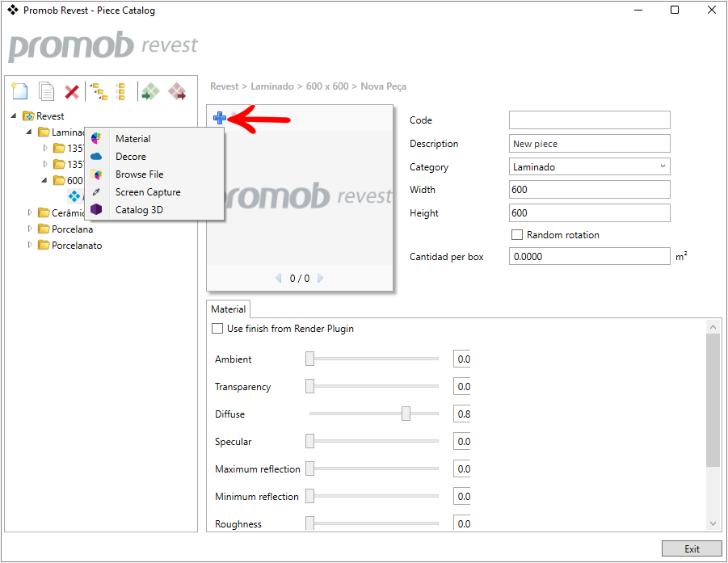Select the Porcelana tree item label

[x=72, y=229]
